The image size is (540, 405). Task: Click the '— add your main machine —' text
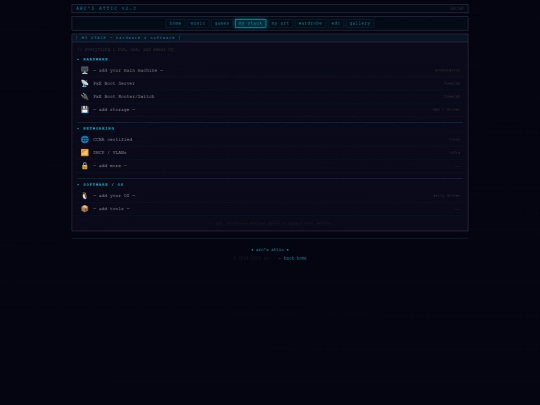[x=128, y=70]
